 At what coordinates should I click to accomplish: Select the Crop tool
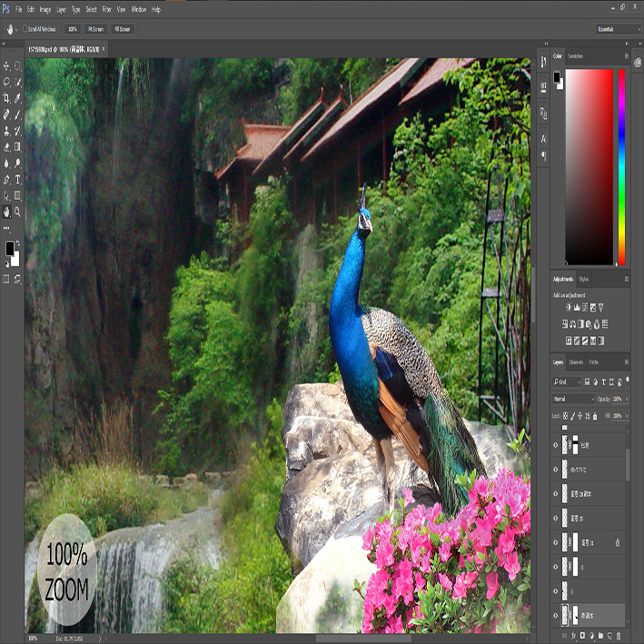(x=6, y=98)
